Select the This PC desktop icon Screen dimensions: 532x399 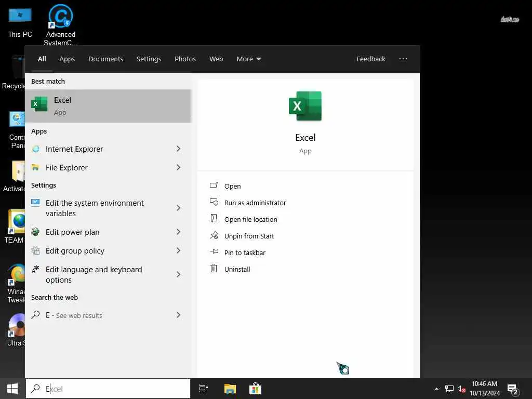coord(20,22)
